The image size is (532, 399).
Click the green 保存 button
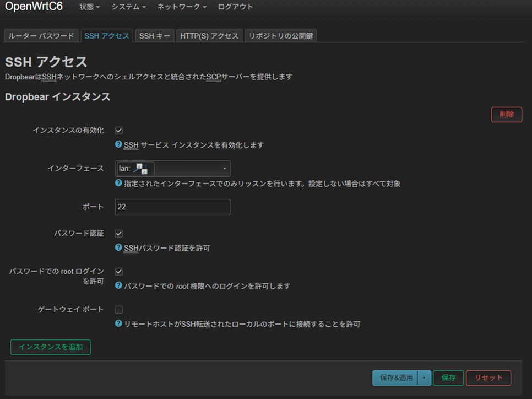(x=448, y=378)
